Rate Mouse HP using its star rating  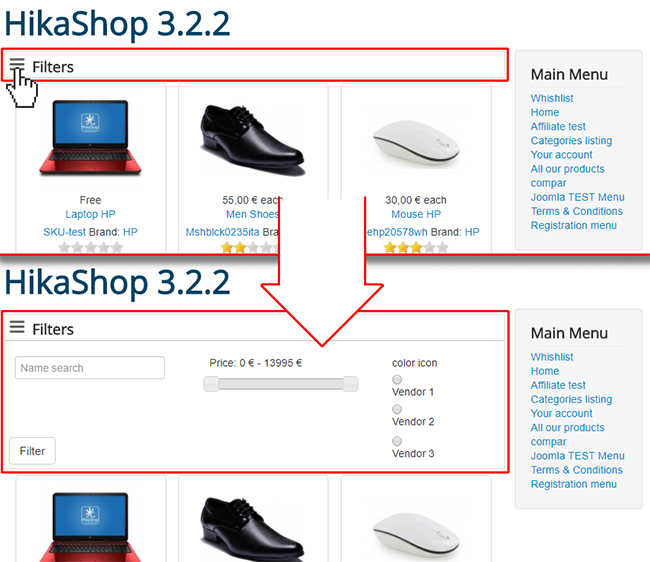(416, 248)
